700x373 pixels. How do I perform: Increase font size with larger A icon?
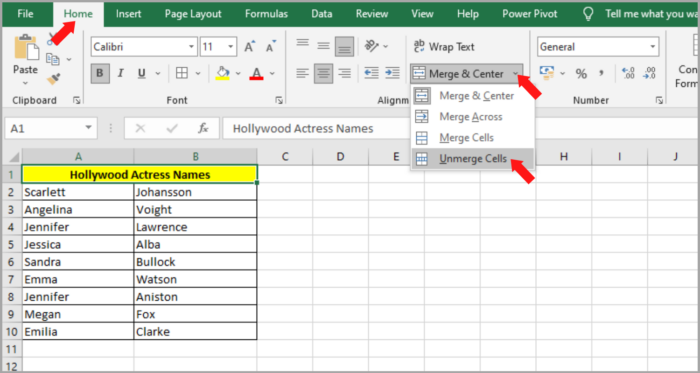tap(250, 47)
